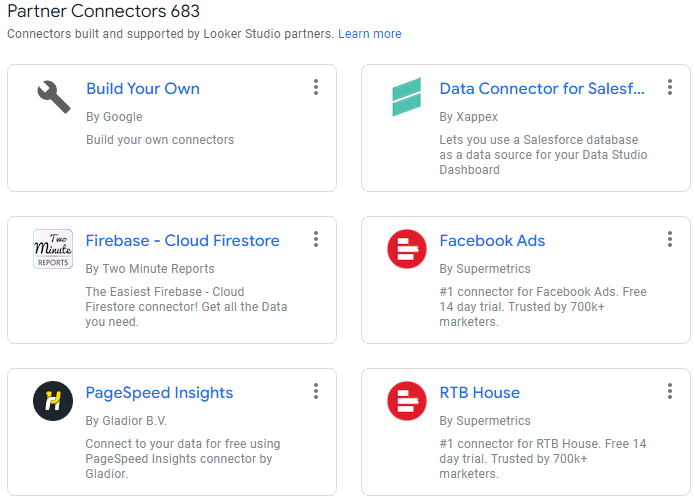695x499 pixels.
Task: Click the Supermetrics logo on Facebook Ads card
Action: tap(406, 249)
